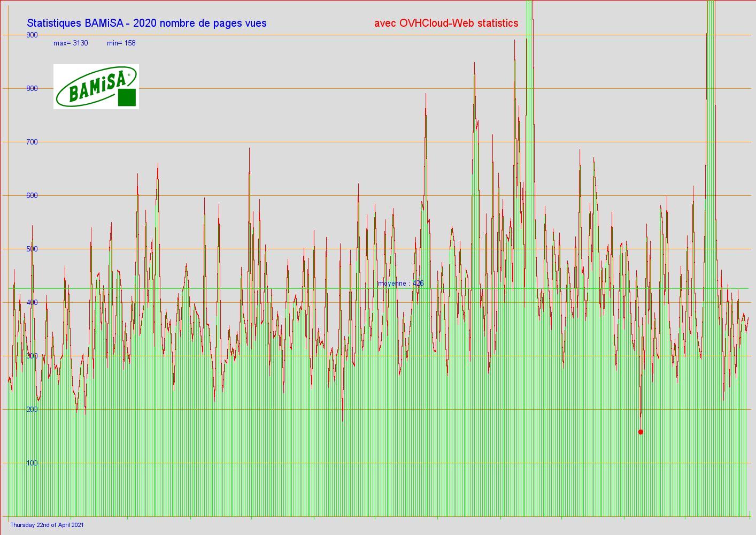Click the 900 y-axis value label
The image size is (756, 535).
tap(32, 35)
